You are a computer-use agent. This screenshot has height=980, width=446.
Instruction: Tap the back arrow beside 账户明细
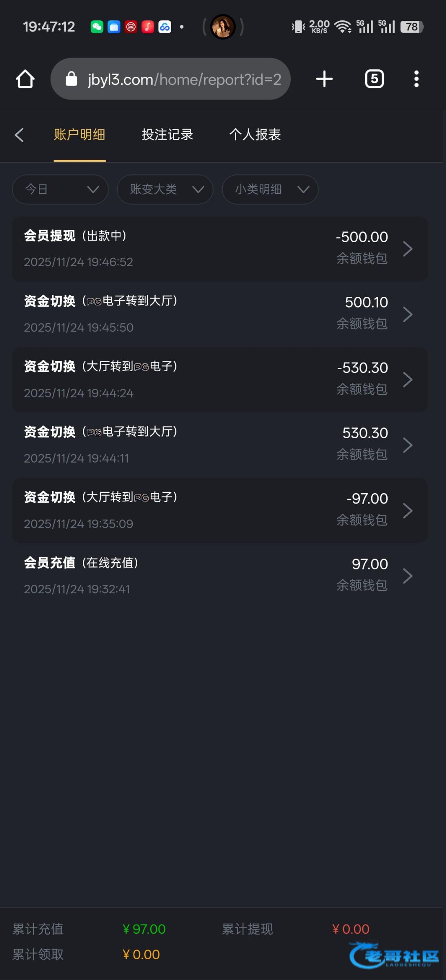tap(19, 135)
